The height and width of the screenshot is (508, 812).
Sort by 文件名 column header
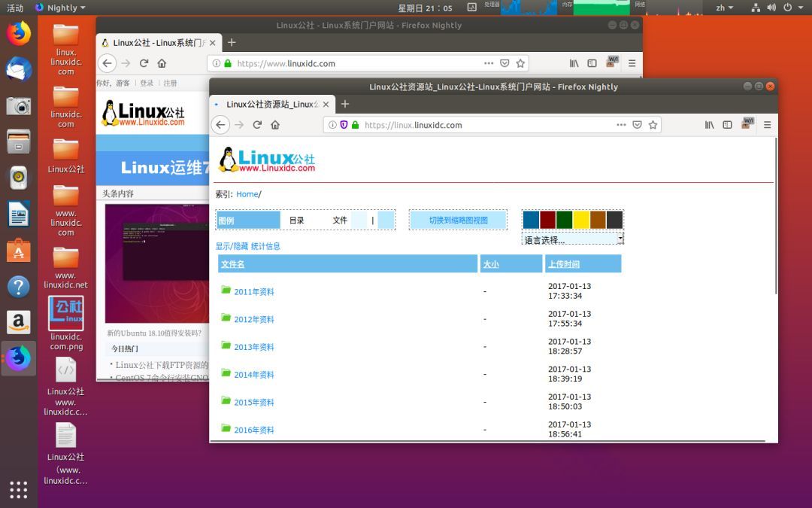point(232,264)
